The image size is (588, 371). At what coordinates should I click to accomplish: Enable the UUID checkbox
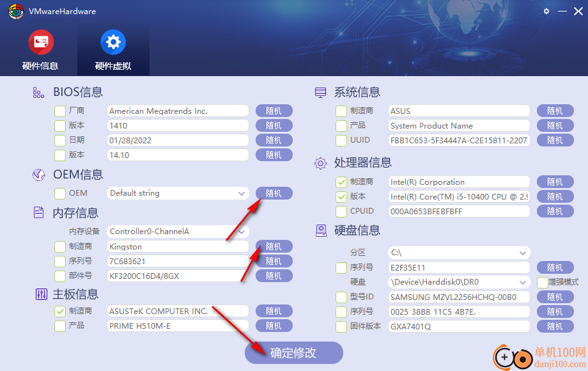(341, 140)
